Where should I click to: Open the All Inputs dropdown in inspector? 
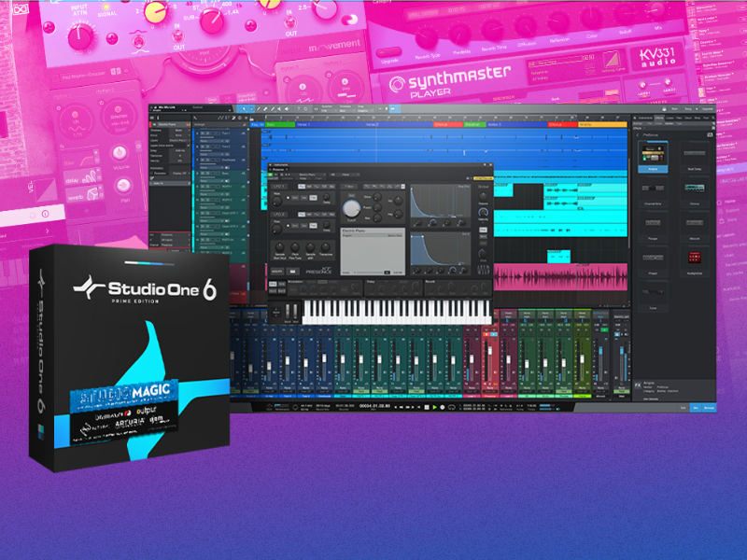176,240
